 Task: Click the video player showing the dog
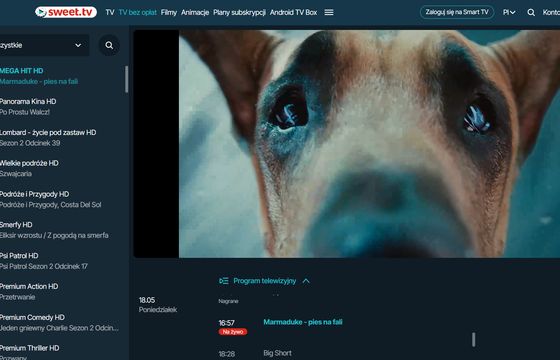tap(346, 144)
